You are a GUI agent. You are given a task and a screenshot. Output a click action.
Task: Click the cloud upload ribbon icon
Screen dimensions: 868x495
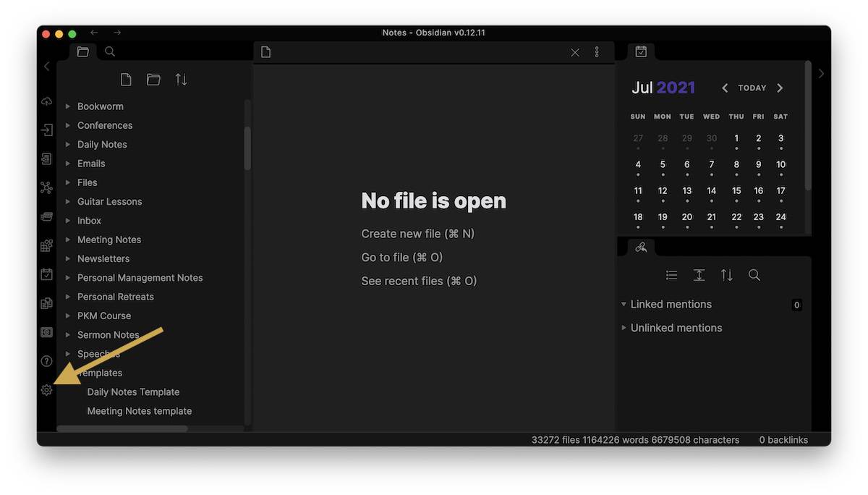pyautogui.click(x=46, y=101)
